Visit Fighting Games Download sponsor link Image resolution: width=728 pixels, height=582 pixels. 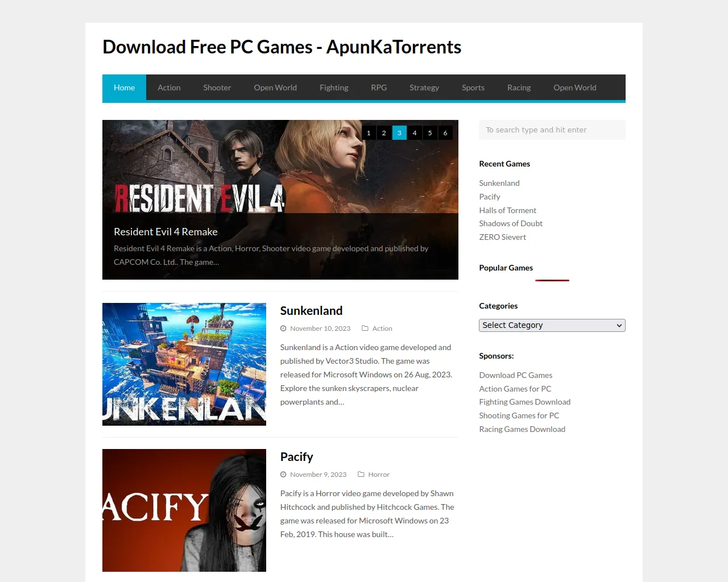coord(524,402)
